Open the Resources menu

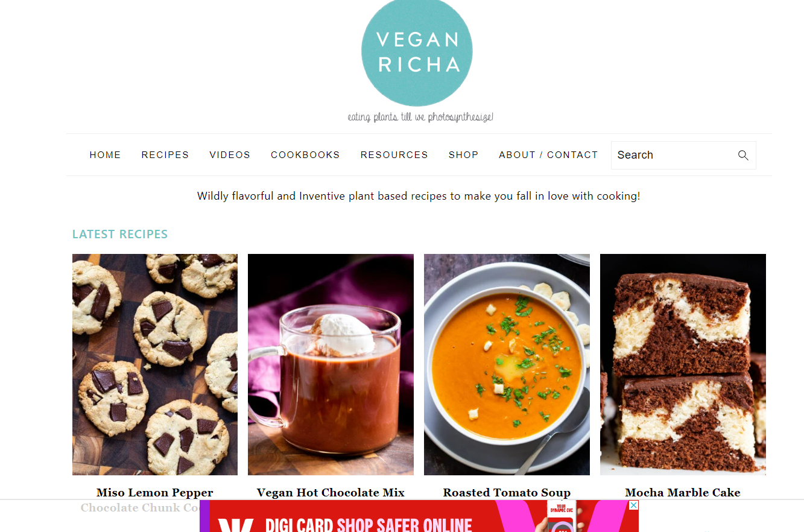[394, 155]
